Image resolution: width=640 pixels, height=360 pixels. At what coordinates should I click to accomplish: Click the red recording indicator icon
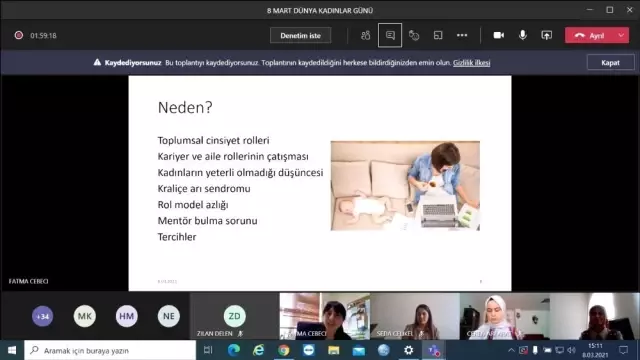pyautogui.click(x=19, y=36)
